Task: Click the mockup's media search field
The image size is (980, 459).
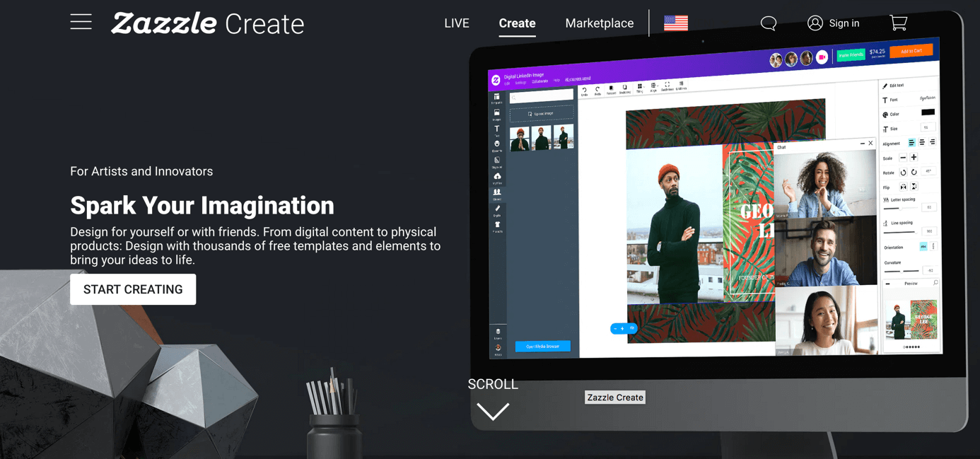Action: [542, 97]
